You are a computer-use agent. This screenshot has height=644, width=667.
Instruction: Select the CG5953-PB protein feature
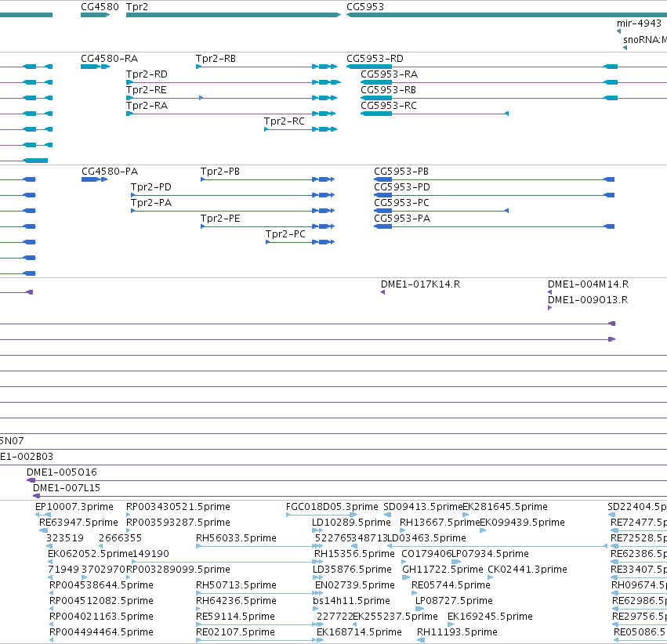coord(495,179)
